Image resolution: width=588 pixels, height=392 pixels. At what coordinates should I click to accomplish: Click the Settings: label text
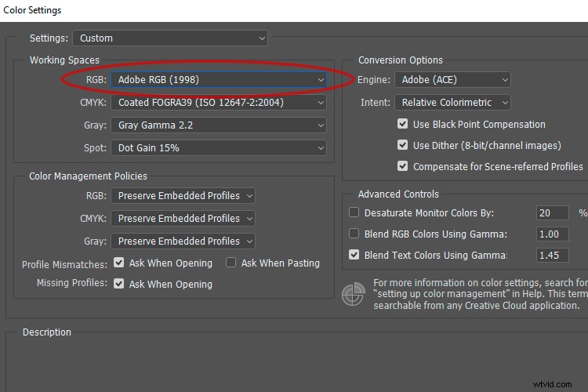pos(49,38)
